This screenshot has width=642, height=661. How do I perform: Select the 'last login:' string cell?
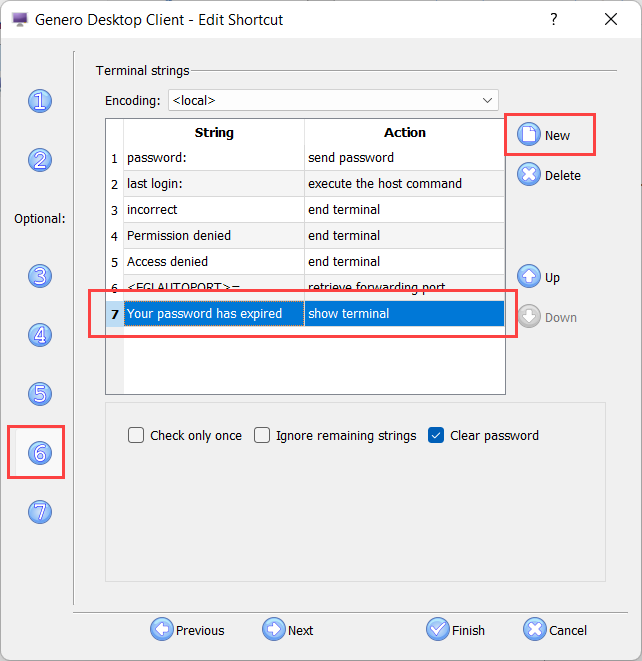click(214, 184)
